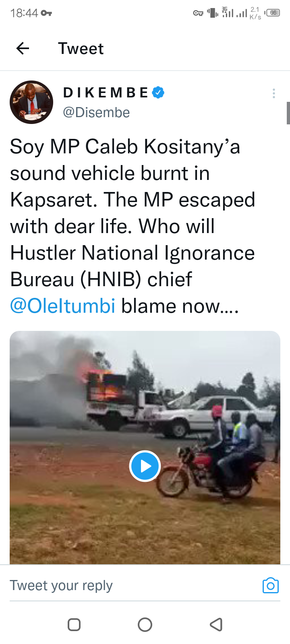The width and height of the screenshot is (290, 644).
Task: Play the burning vehicle video
Action: pos(145,466)
